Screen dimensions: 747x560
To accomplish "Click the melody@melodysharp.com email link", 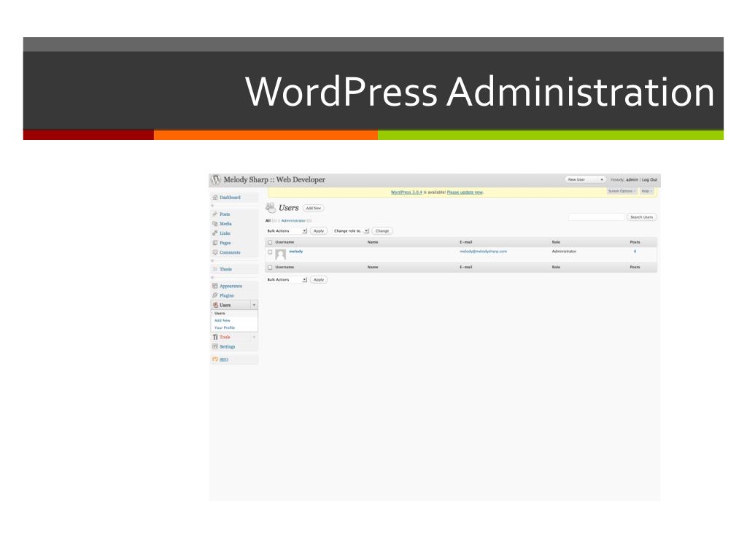I will tap(483, 252).
